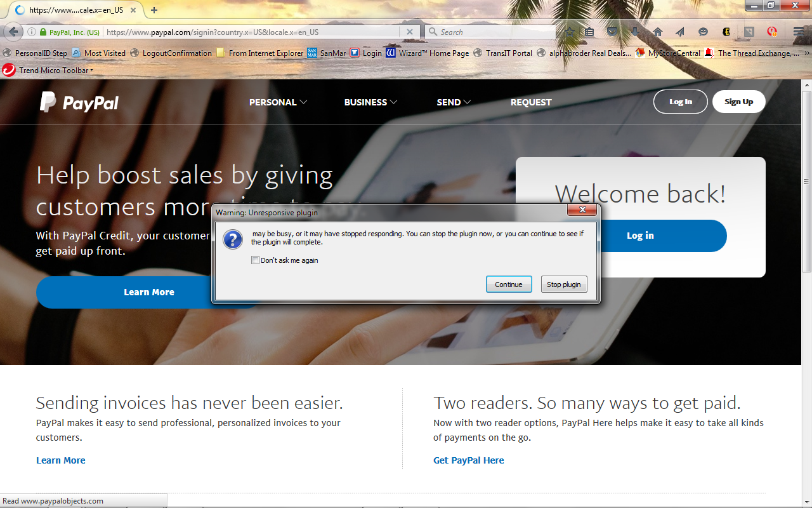Viewport: 812px width, 508px height.
Task: Check Don't ask me again checkbox
Action: tap(256, 260)
